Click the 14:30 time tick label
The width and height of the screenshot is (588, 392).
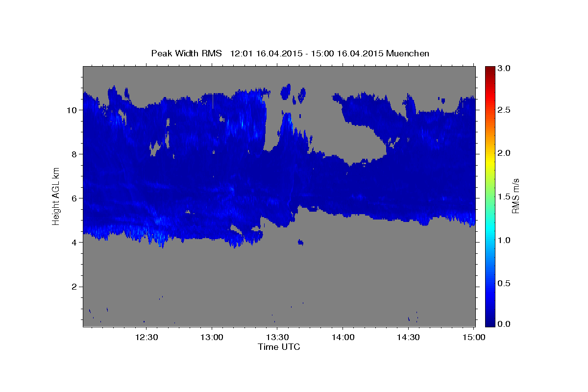[x=408, y=337]
